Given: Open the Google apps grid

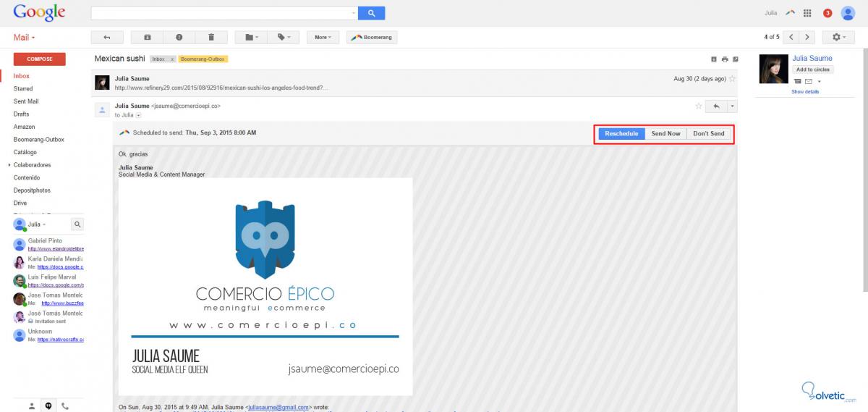Looking at the screenshot, I should (x=807, y=13).
